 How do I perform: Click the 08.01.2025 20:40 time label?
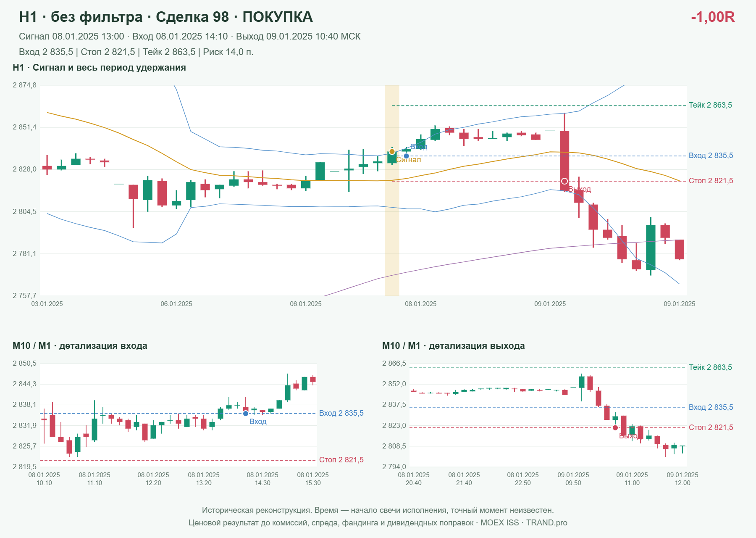[x=414, y=479]
